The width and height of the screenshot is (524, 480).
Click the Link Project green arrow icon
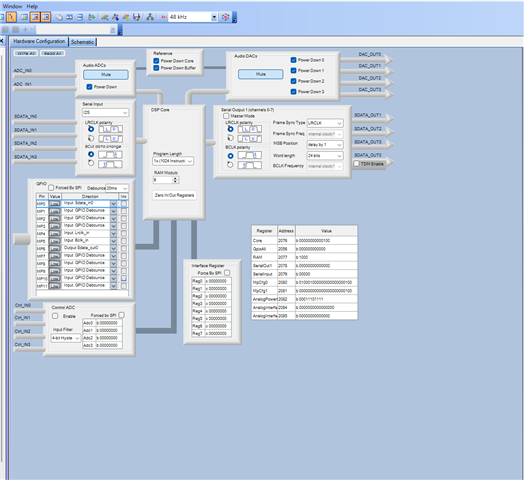(91, 17)
